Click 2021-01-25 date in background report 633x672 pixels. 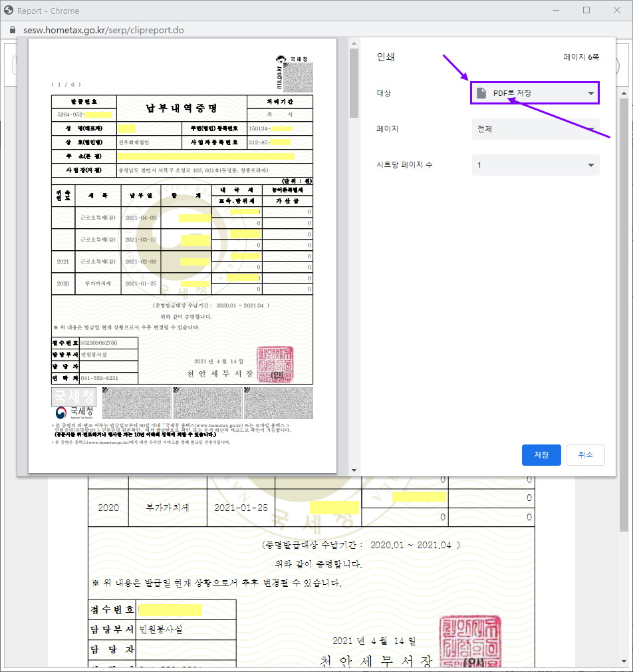[241, 508]
